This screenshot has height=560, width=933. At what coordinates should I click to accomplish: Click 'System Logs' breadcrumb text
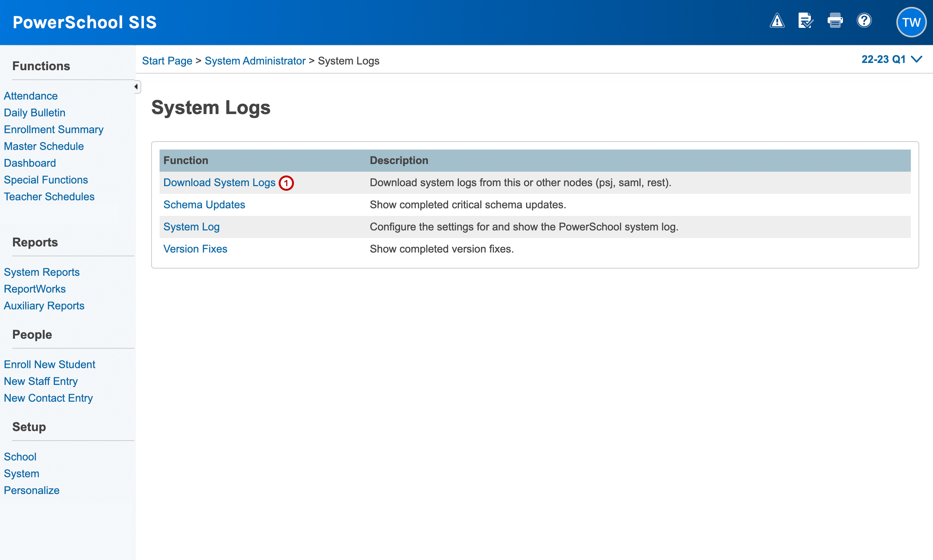349,61
